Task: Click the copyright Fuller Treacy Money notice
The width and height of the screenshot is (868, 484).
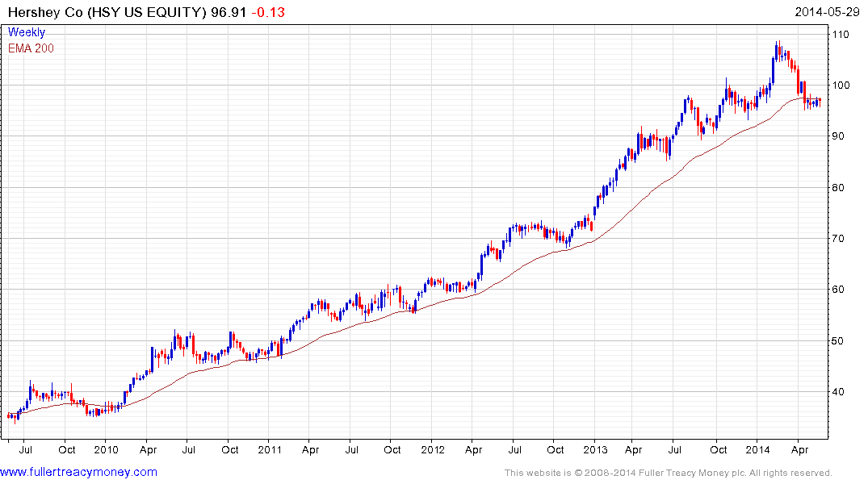Action: [669, 473]
